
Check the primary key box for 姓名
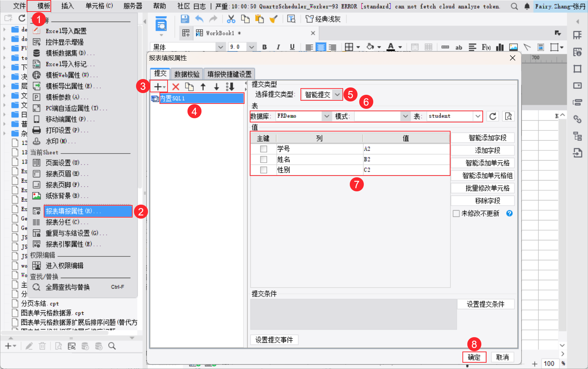pos(264,159)
